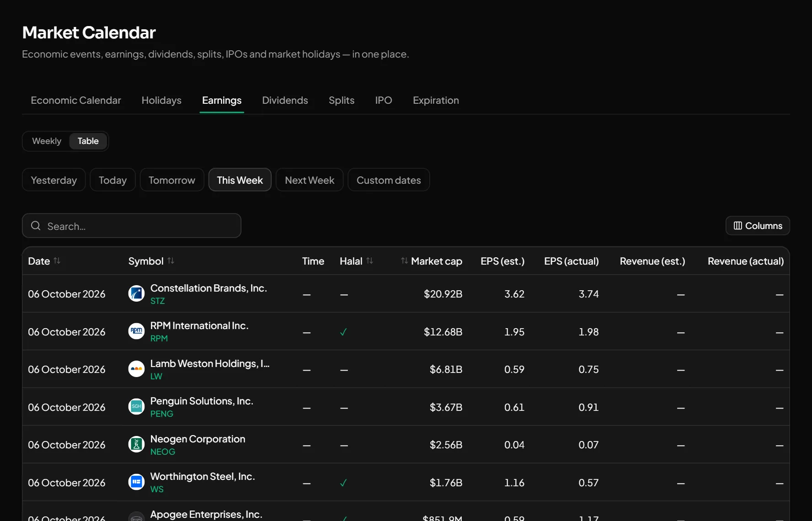This screenshot has width=812, height=521.
Task: Click the EPS (est.) column header
Action: point(502,261)
